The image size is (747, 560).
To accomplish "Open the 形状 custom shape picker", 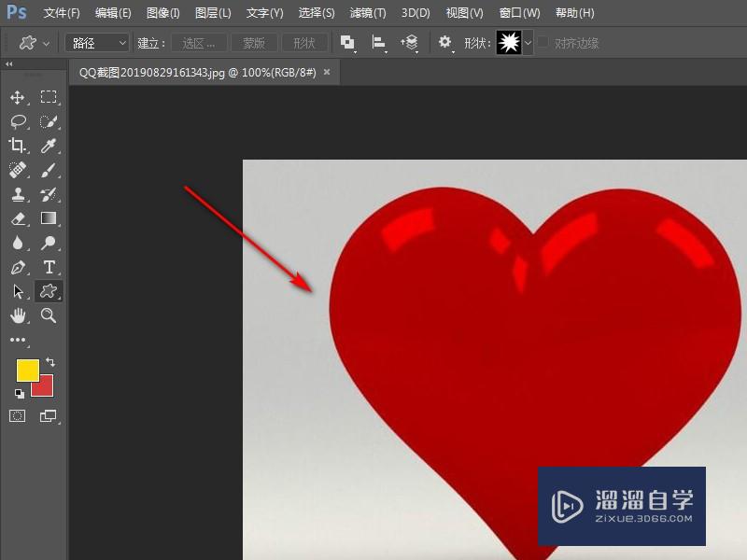I will pos(512,42).
